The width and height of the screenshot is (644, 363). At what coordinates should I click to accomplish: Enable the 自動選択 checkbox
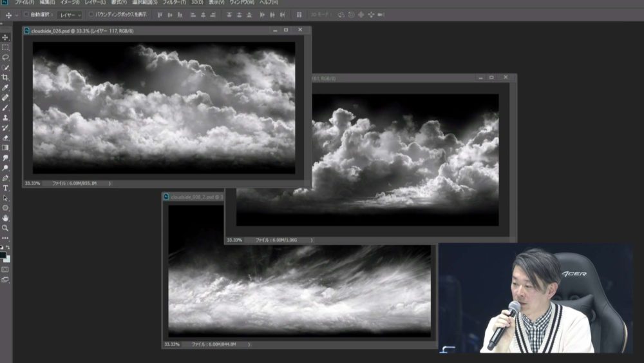click(x=26, y=14)
